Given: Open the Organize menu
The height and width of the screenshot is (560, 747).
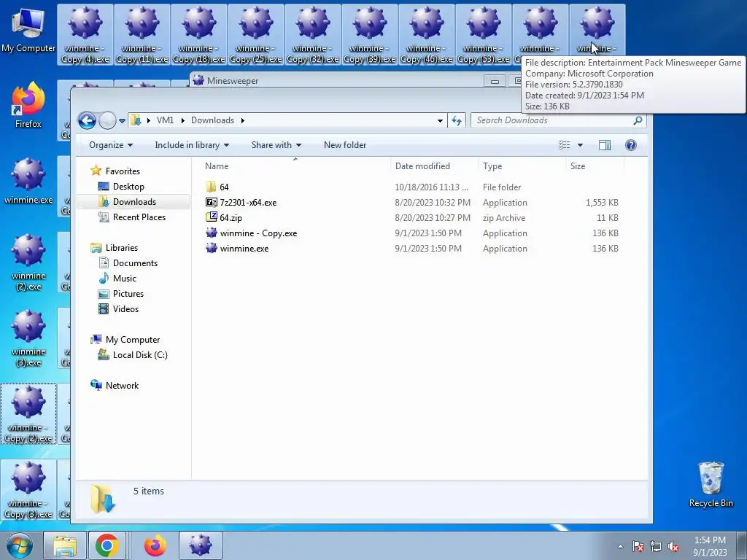Looking at the screenshot, I should 111,145.
